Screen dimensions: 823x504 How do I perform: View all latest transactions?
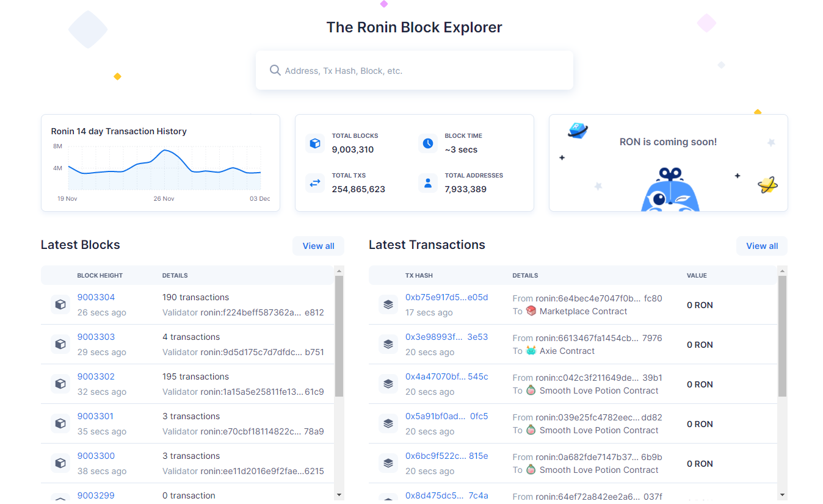point(762,246)
